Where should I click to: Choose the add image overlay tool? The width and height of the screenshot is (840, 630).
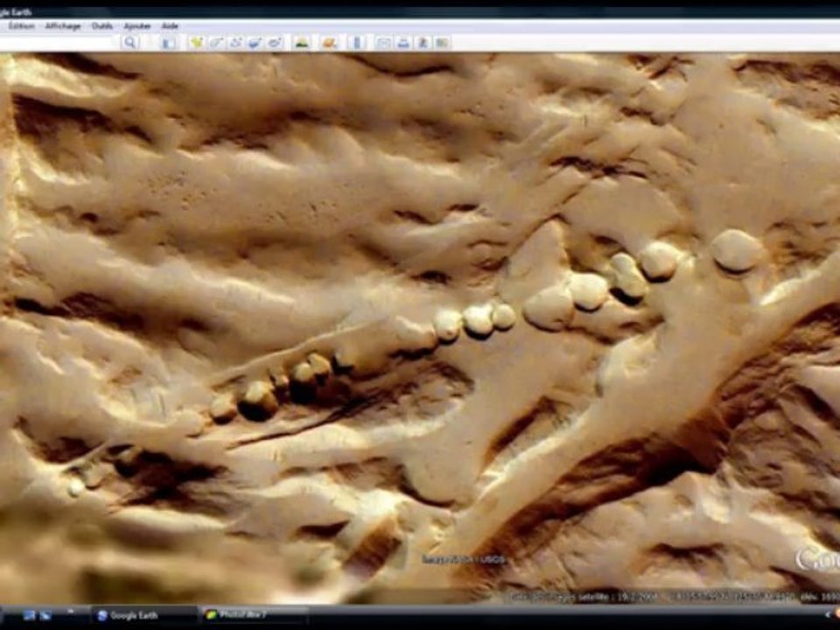(x=255, y=42)
